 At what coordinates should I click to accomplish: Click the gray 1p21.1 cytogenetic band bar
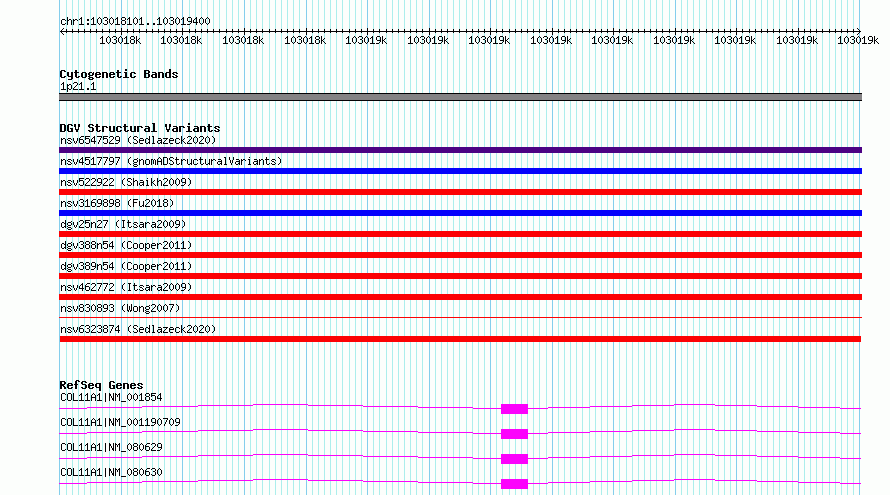pos(460,97)
